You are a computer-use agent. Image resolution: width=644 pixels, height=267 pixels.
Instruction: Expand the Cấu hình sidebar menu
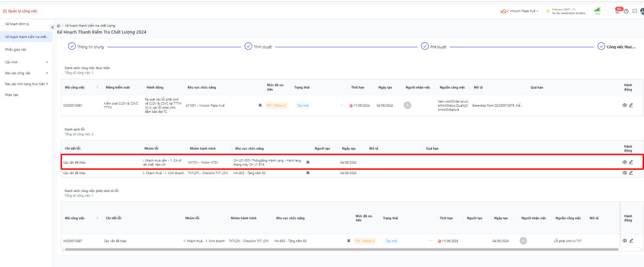click(x=26, y=62)
